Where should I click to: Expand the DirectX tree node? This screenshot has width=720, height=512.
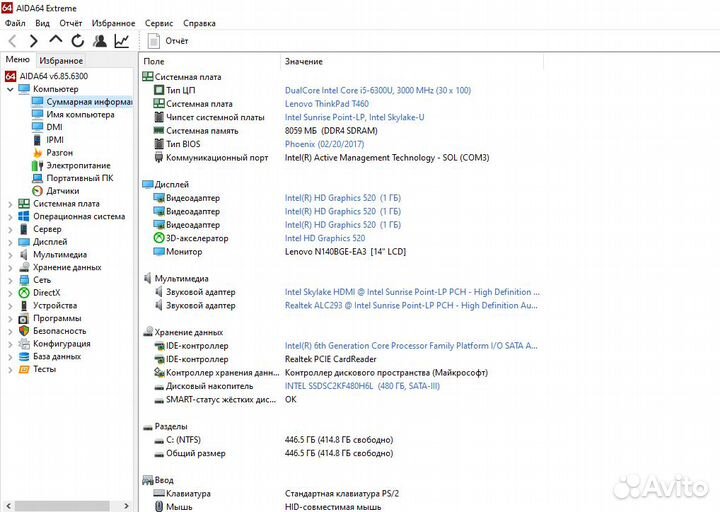(x=10, y=293)
